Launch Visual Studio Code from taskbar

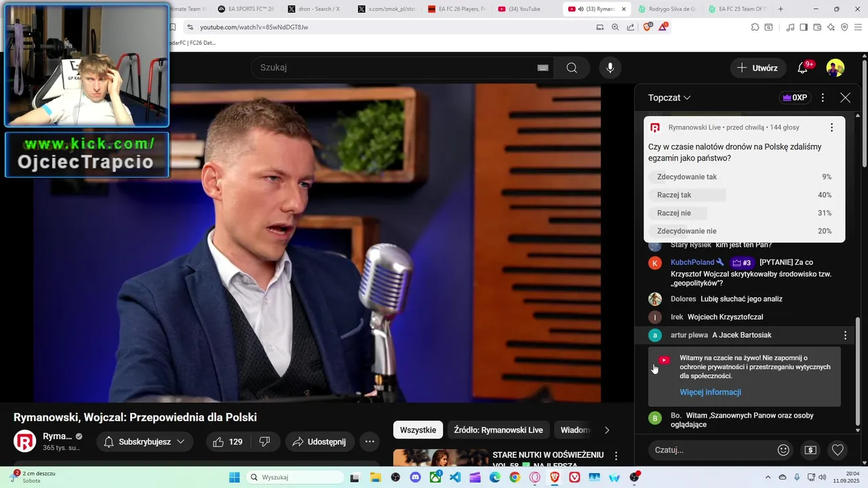[455, 477]
